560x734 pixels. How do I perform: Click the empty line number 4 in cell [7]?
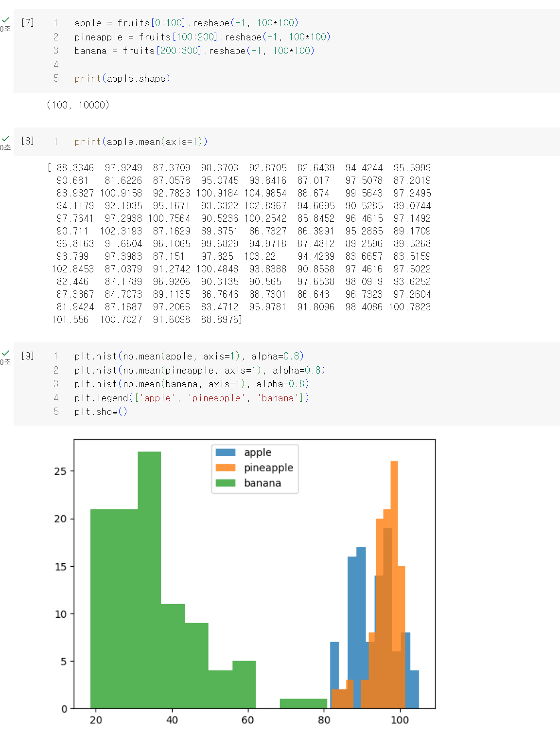point(56,65)
